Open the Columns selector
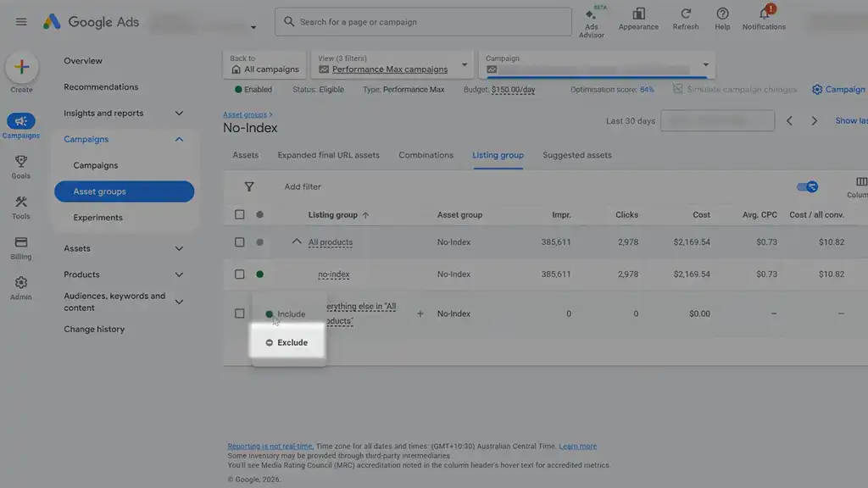 tap(860, 187)
